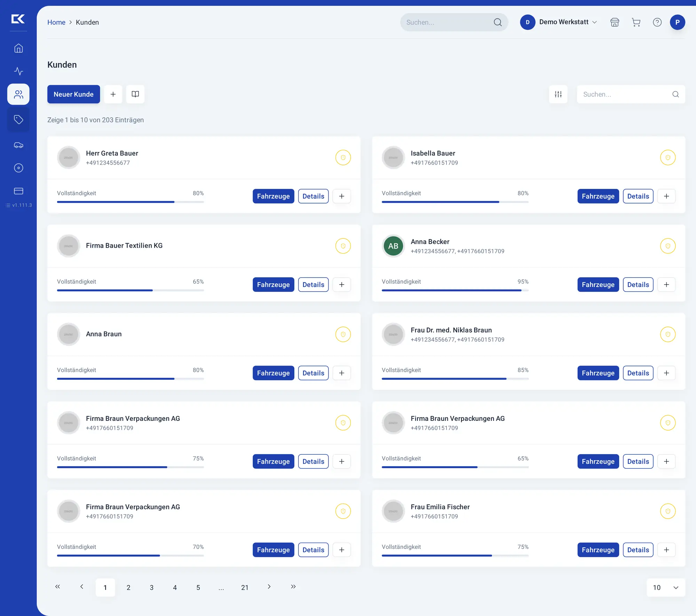This screenshot has width=696, height=616.
Task: Open the vehicles car icon in sidebar
Action: pyautogui.click(x=18, y=145)
